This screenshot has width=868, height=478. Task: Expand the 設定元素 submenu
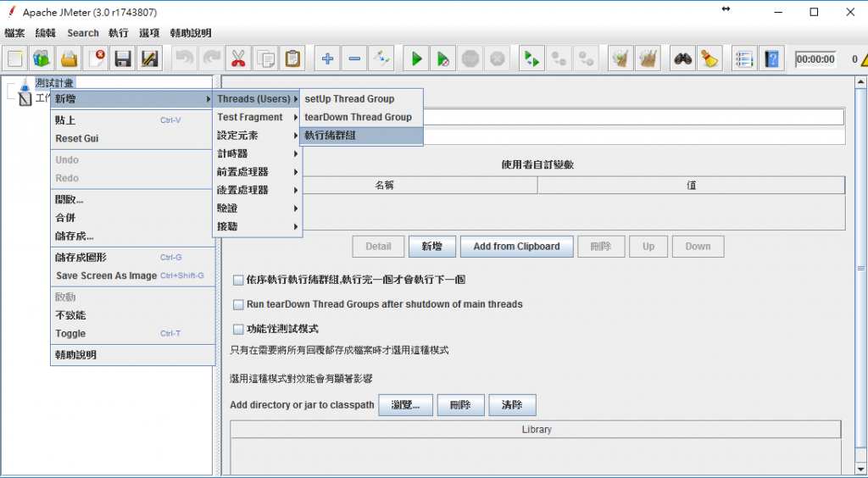(x=258, y=136)
